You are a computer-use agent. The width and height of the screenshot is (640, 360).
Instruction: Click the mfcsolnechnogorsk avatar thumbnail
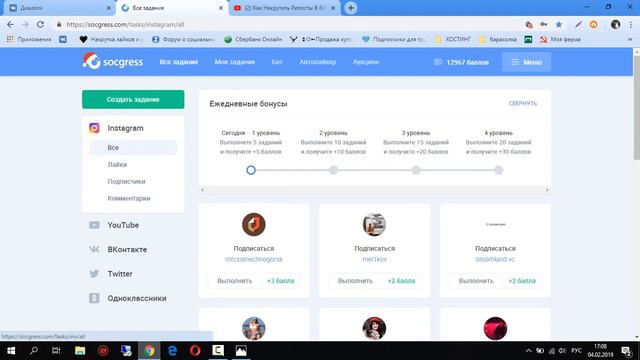click(x=253, y=224)
